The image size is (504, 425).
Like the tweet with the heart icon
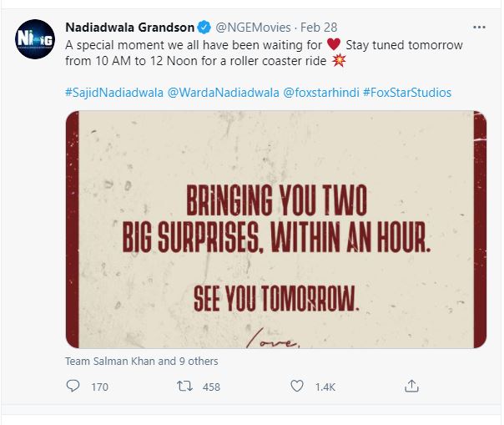coord(297,386)
